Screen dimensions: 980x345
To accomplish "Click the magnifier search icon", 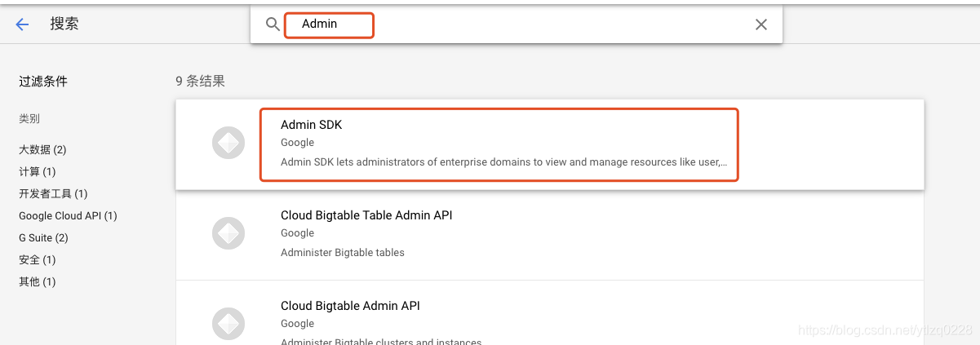I will pyautogui.click(x=273, y=24).
